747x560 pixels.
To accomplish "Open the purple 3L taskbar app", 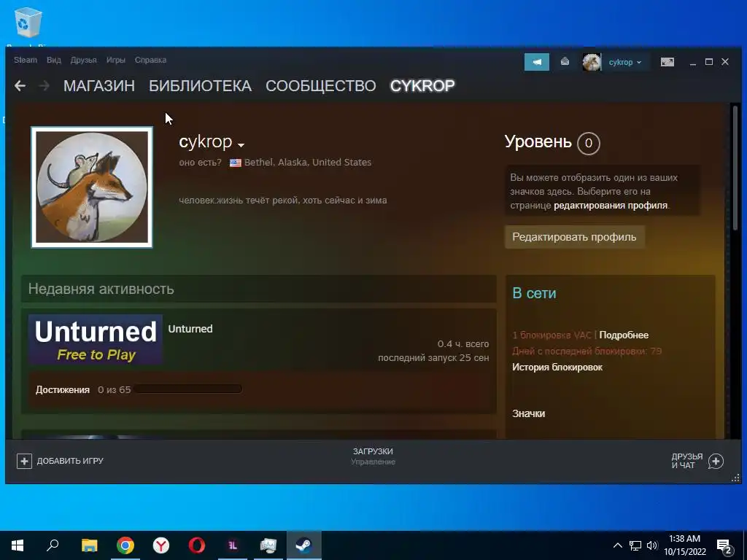I will [233, 545].
